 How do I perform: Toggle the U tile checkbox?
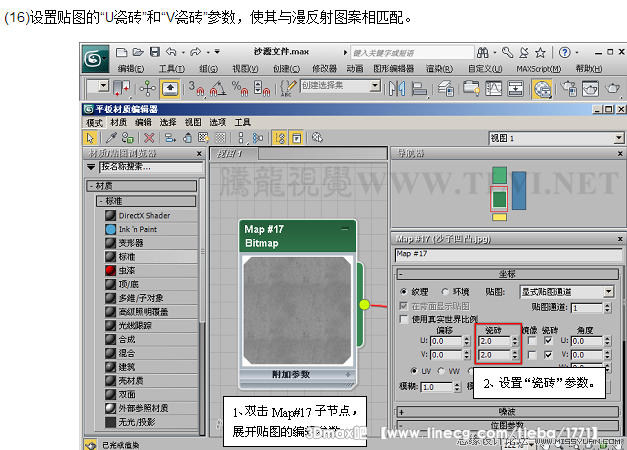click(x=548, y=341)
